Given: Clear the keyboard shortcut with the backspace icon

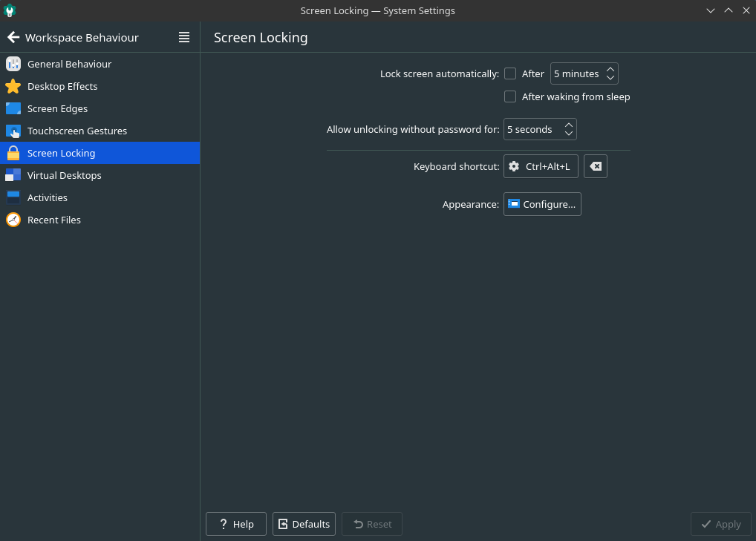Looking at the screenshot, I should point(596,166).
